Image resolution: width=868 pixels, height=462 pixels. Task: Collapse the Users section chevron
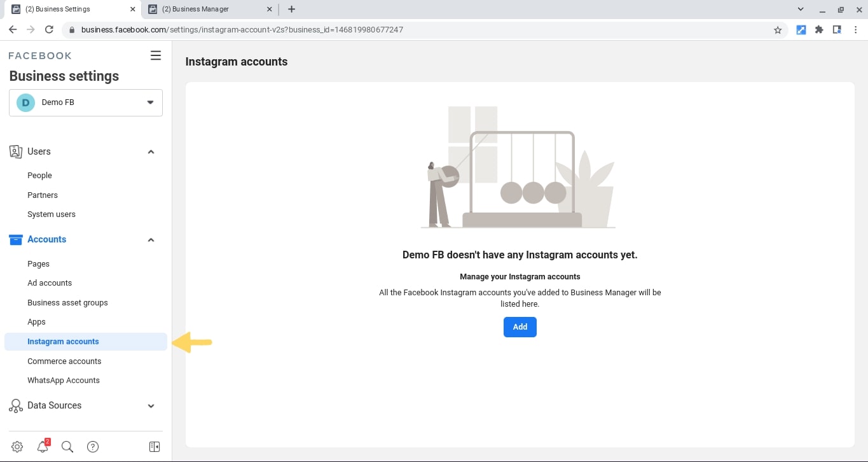pyautogui.click(x=151, y=152)
